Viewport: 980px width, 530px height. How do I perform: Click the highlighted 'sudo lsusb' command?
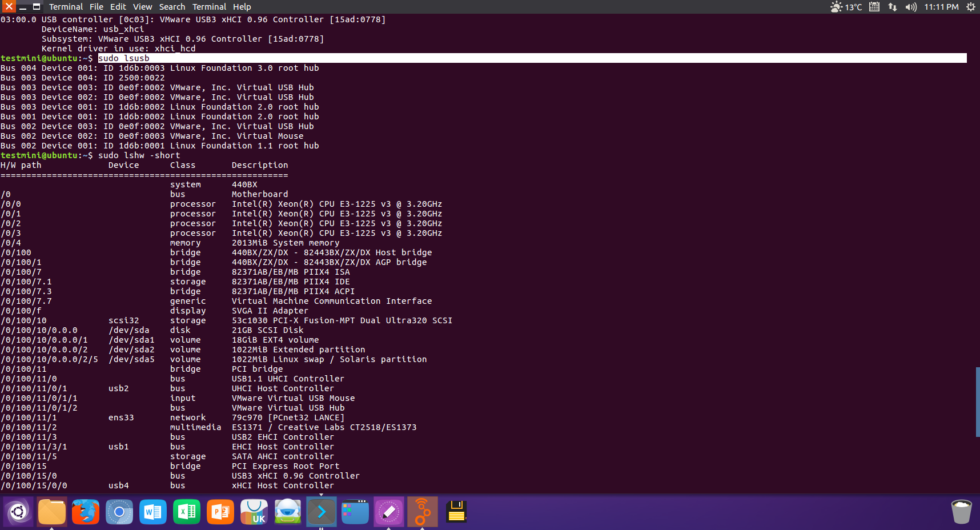pyautogui.click(x=124, y=58)
